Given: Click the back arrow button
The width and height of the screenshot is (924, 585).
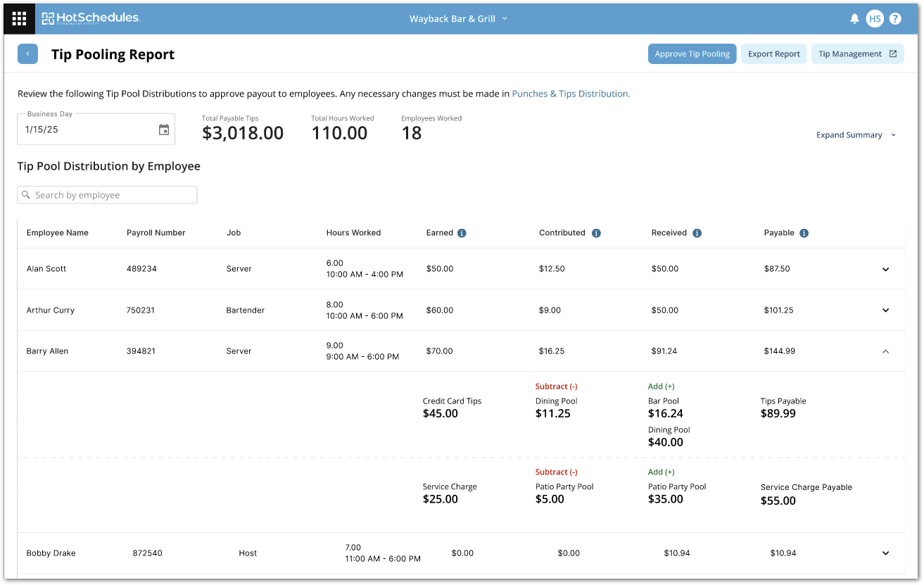Looking at the screenshot, I should tap(27, 54).
